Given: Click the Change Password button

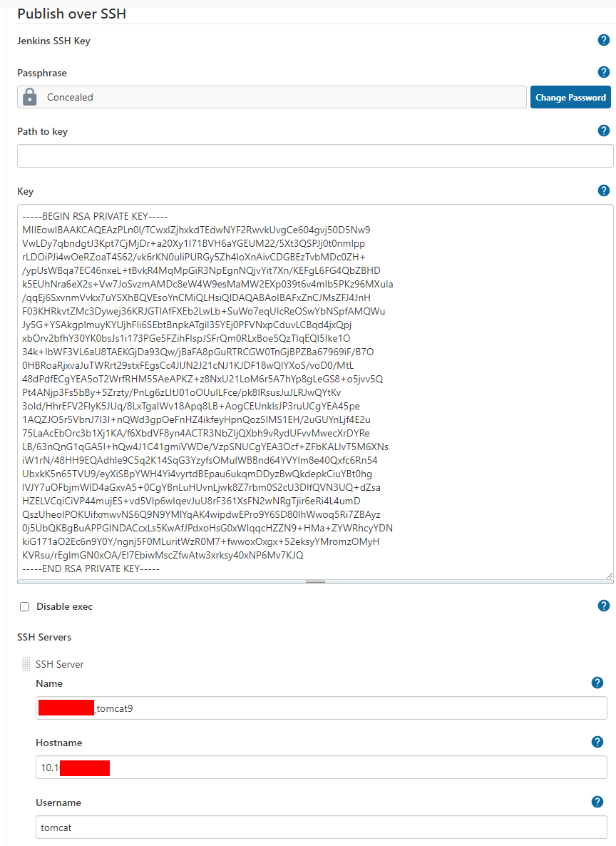Looking at the screenshot, I should coord(570,97).
